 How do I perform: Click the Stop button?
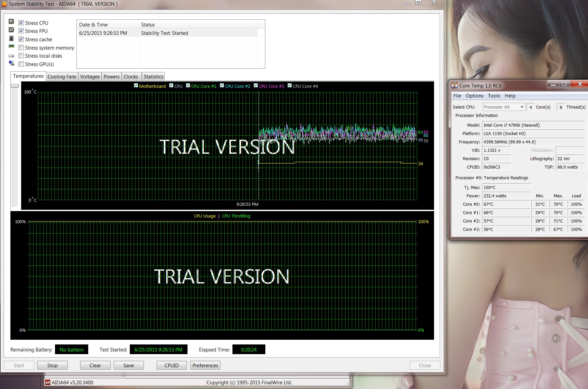[52, 365]
